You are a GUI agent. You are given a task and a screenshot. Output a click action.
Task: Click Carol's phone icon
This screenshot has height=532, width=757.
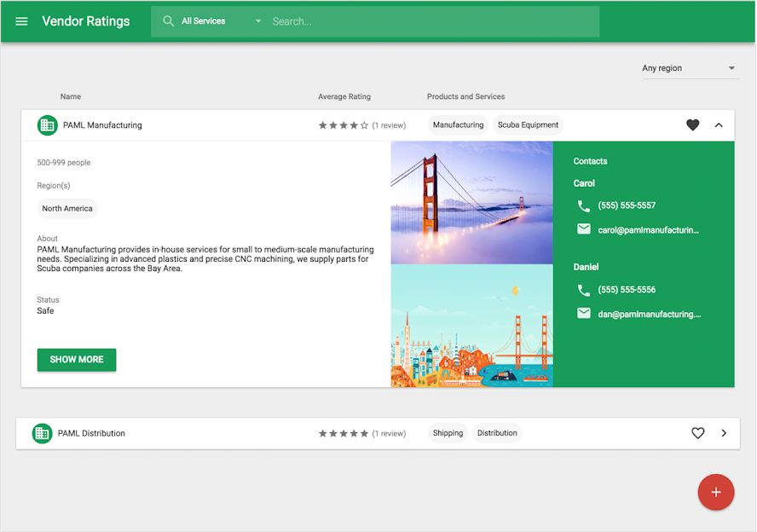[x=584, y=206]
